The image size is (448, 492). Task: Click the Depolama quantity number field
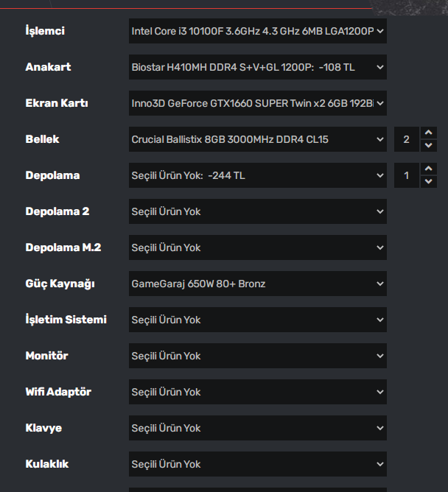[x=406, y=175]
